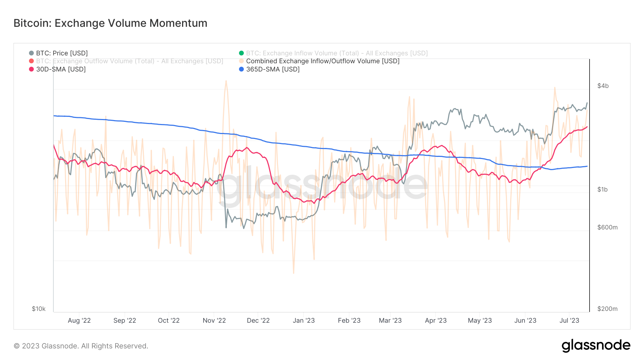Click the $1b right axis value
Screen dimensions: 644x362
[602, 189]
